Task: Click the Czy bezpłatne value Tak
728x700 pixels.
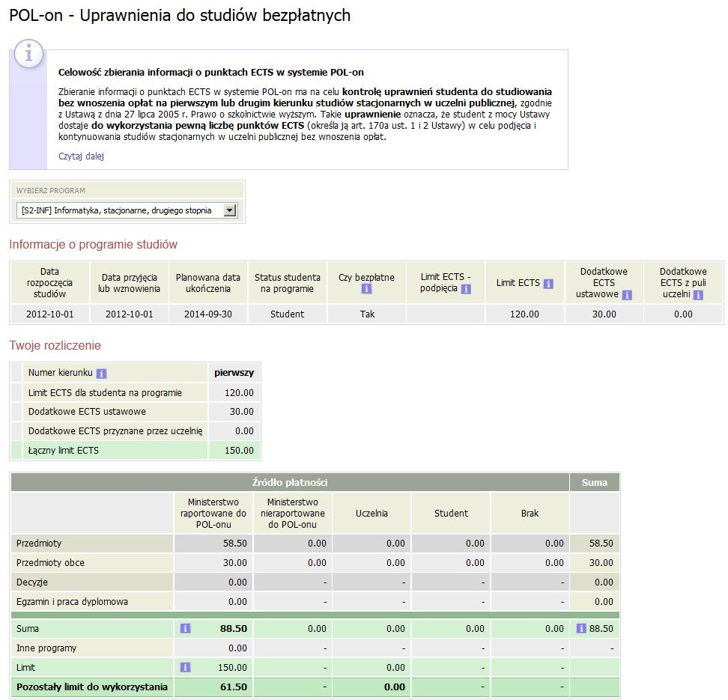Action: [367, 314]
